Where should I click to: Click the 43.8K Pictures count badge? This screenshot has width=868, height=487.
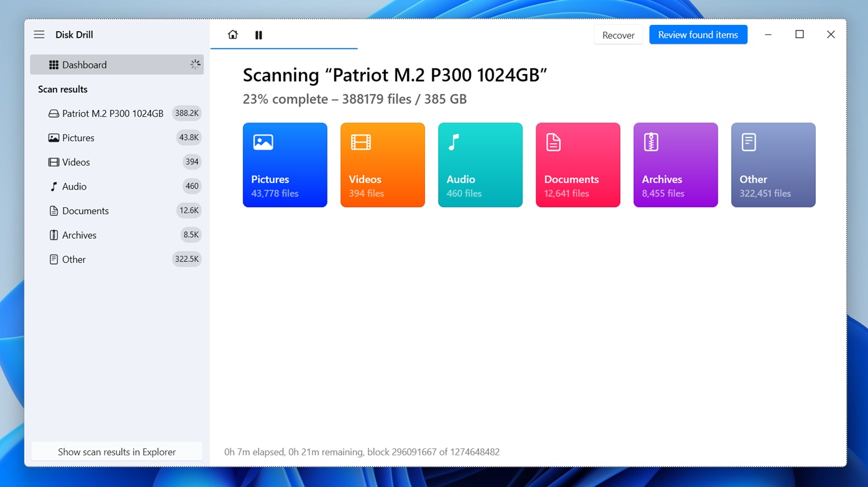click(189, 137)
